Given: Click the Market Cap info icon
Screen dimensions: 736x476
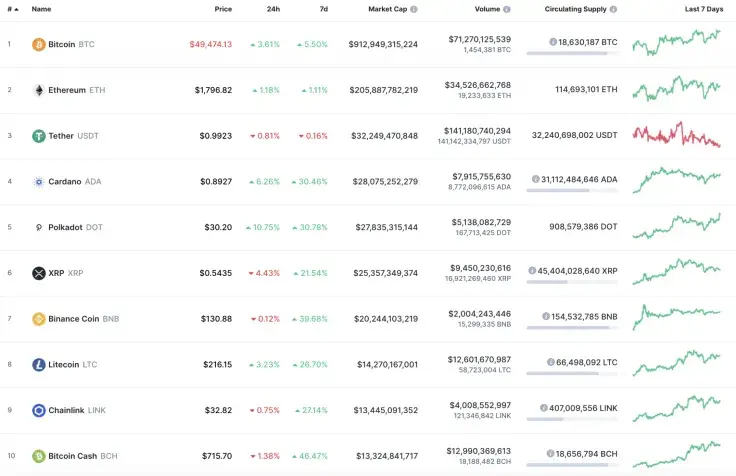Looking at the screenshot, I should [x=414, y=9].
